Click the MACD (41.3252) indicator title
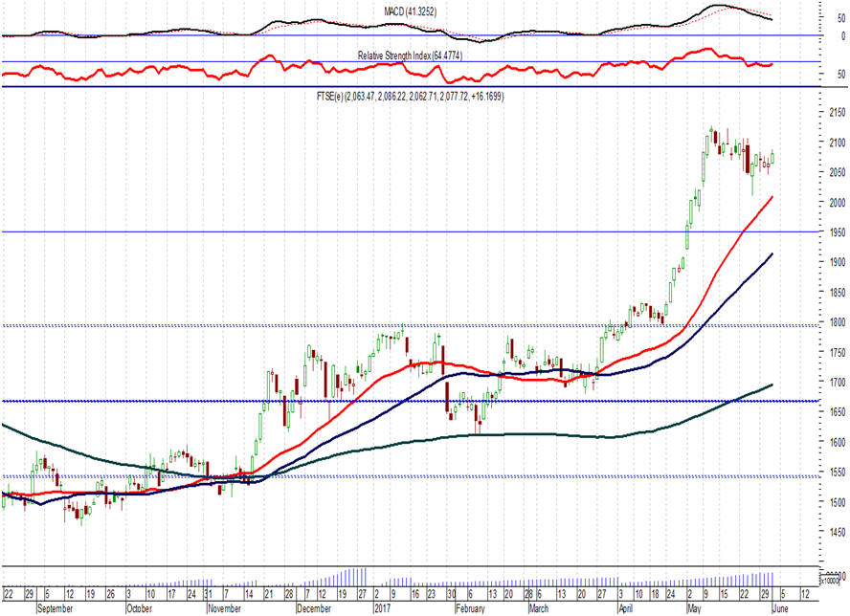This screenshot has width=850, height=616. pos(410,11)
